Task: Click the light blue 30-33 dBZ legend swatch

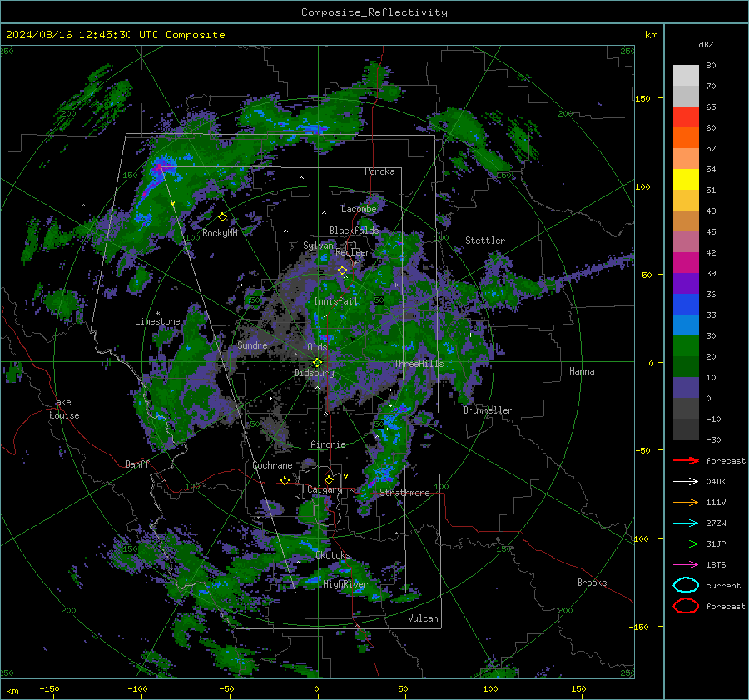Action: click(686, 325)
